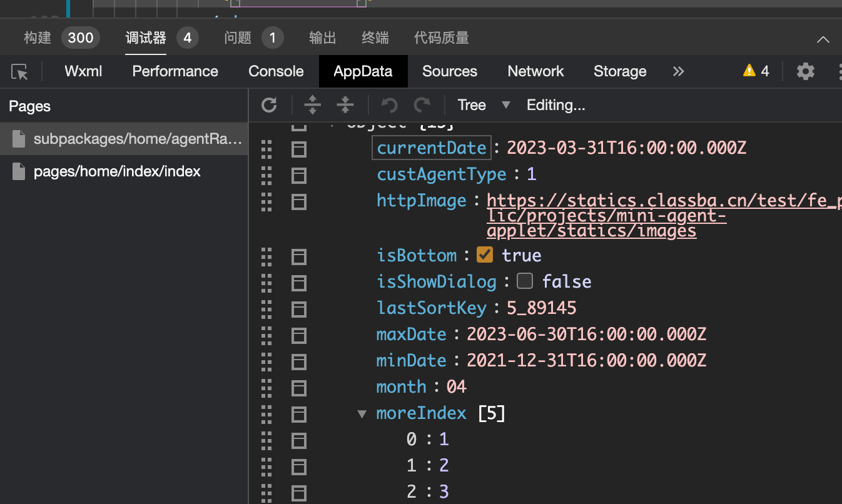
Task: Click drag handle of currentDate row
Action: pos(266,148)
